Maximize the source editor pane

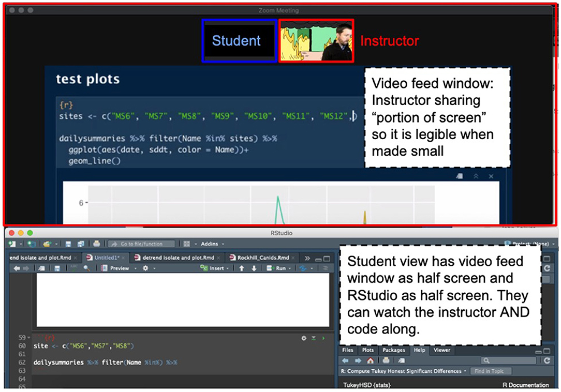pos(327,259)
